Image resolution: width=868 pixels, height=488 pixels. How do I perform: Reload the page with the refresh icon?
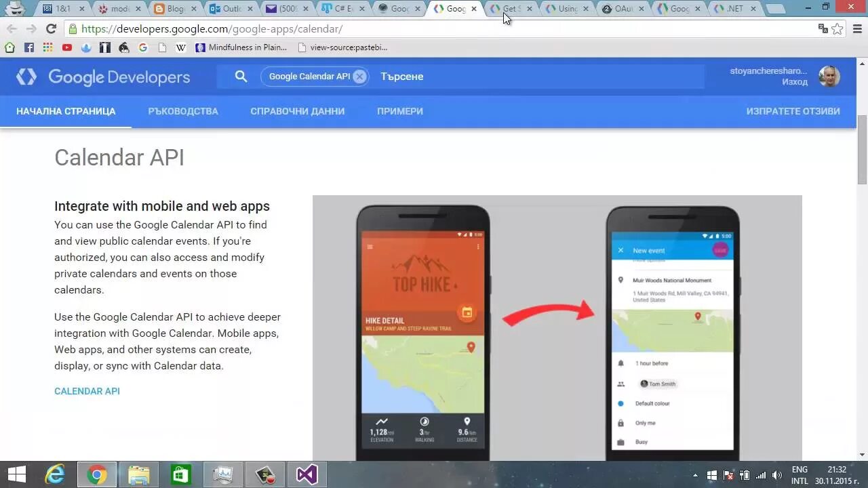(x=51, y=29)
